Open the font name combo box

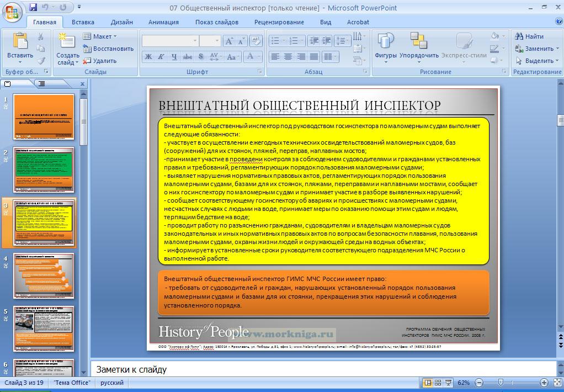pyautogui.click(x=169, y=41)
